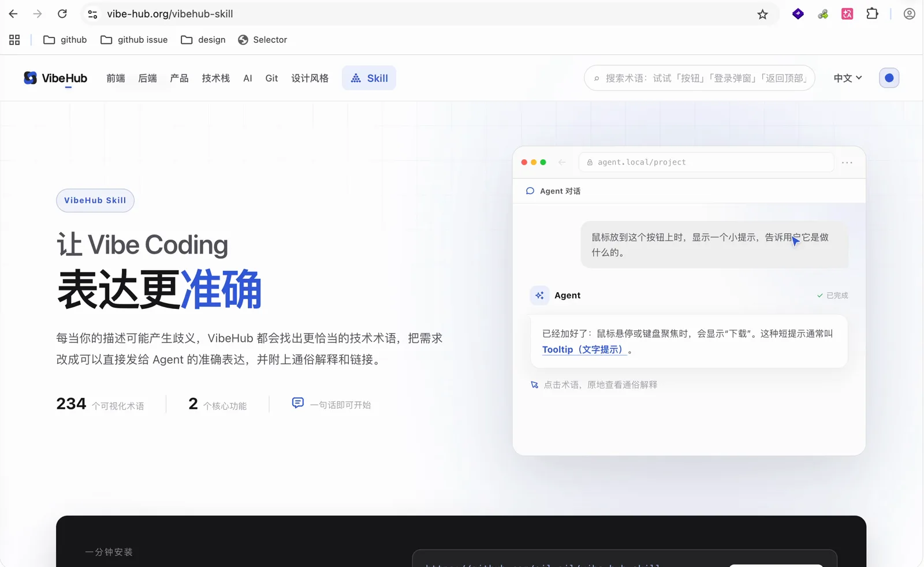Click the 2 个核心功能 stat

pos(217,404)
